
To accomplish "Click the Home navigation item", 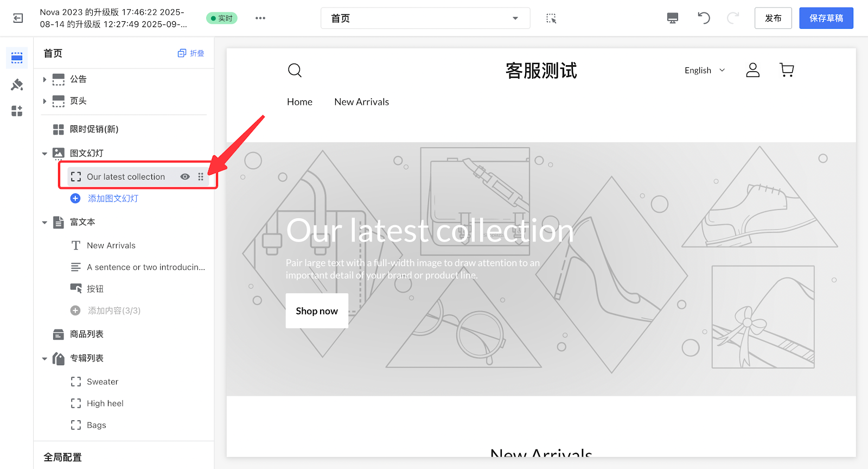I will click(x=299, y=102).
